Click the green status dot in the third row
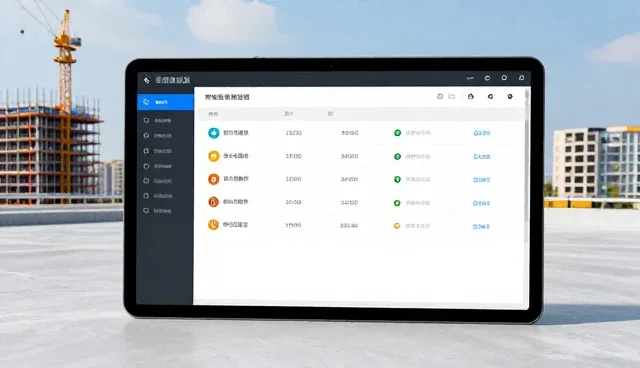The image size is (640, 368). tap(397, 179)
